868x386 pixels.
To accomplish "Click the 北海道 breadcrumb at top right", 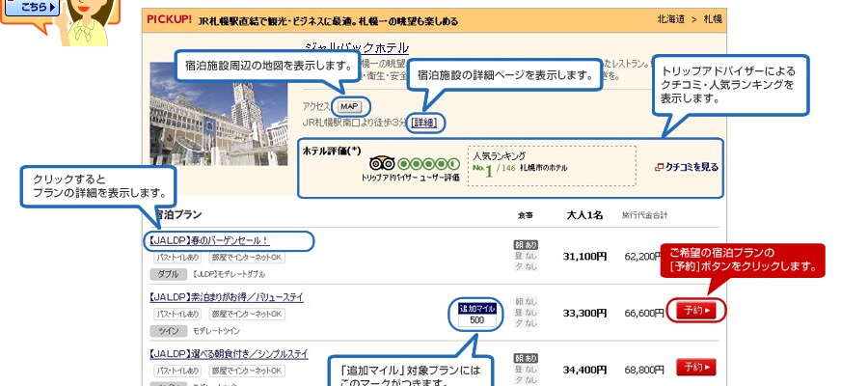I will [x=670, y=19].
